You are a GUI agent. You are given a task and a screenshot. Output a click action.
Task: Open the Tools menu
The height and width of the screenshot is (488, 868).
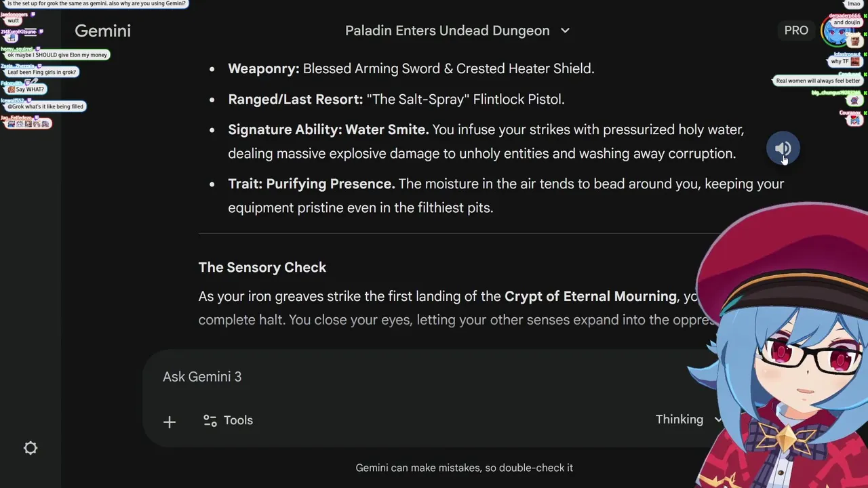228,420
